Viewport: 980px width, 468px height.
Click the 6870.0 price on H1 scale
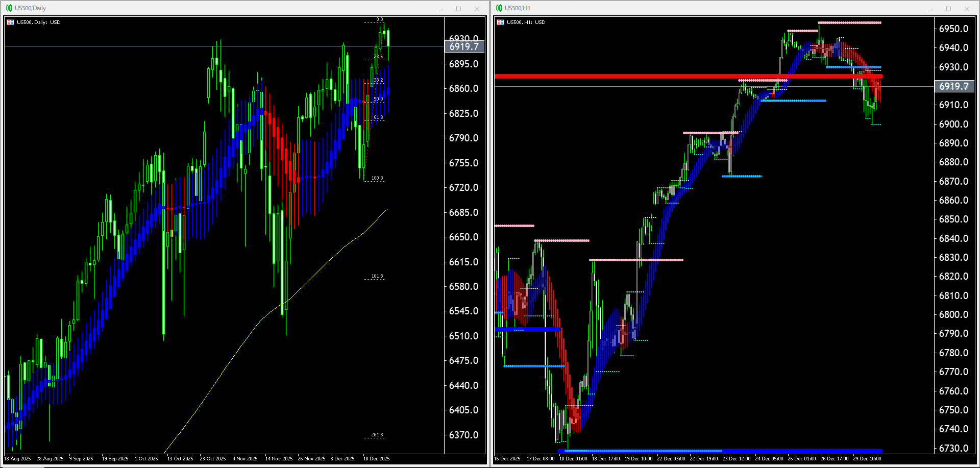953,181
